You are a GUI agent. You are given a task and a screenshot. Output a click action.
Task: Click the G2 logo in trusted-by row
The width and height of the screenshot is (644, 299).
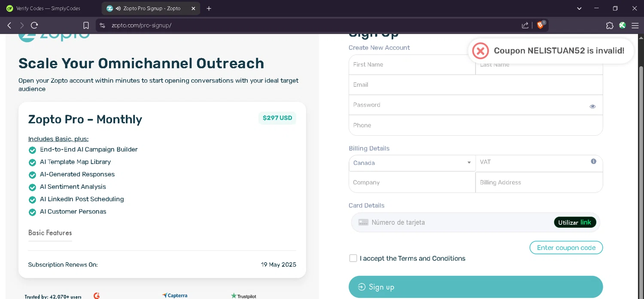tap(97, 296)
